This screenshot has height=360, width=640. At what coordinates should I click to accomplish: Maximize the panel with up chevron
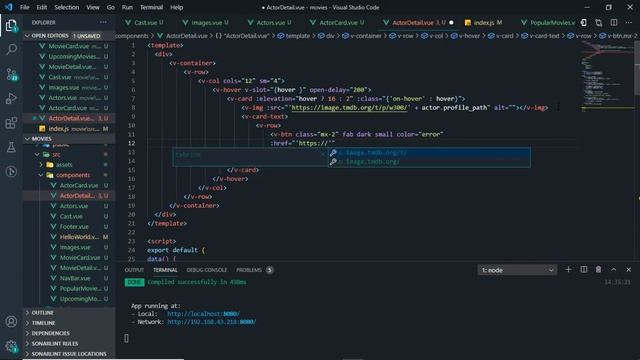[613, 269]
